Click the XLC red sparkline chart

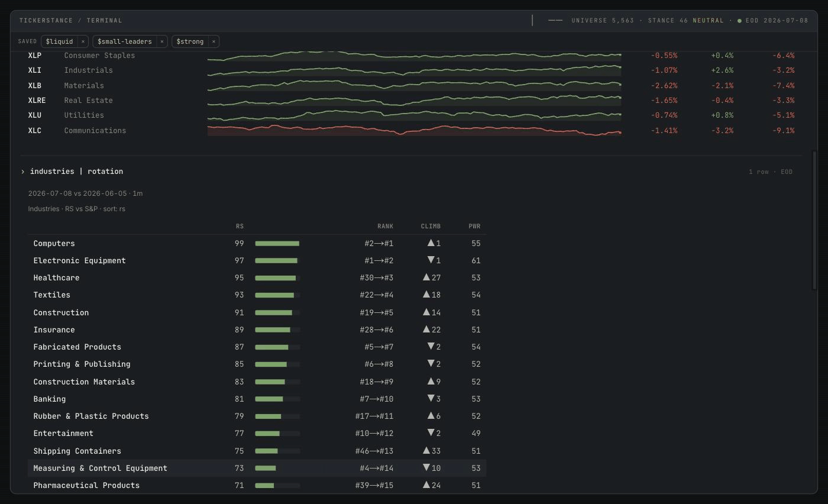point(414,130)
